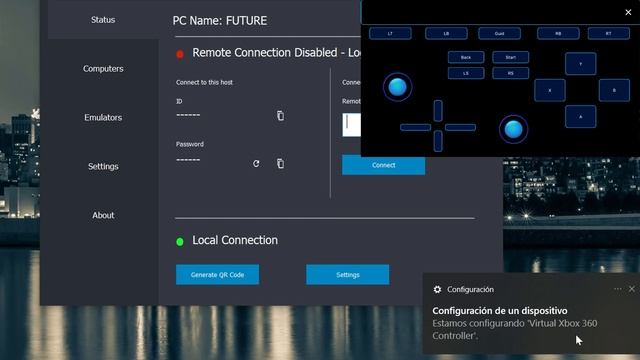The height and width of the screenshot is (360, 640).
Task: Open notification options ellipsis menu
Action: (x=618, y=289)
